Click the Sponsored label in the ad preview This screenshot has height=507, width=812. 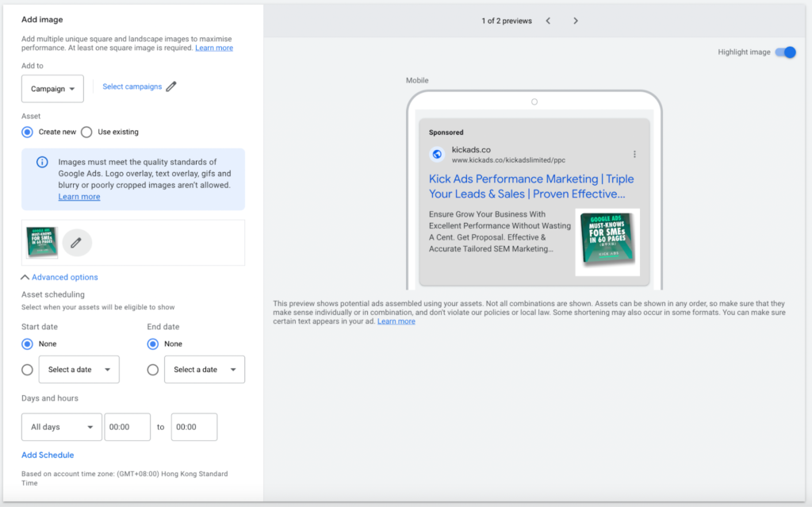click(x=446, y=133)
